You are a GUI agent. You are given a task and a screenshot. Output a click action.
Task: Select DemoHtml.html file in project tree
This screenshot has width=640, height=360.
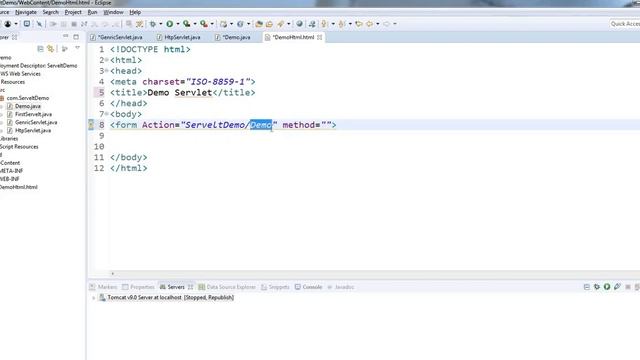[19, 187]
